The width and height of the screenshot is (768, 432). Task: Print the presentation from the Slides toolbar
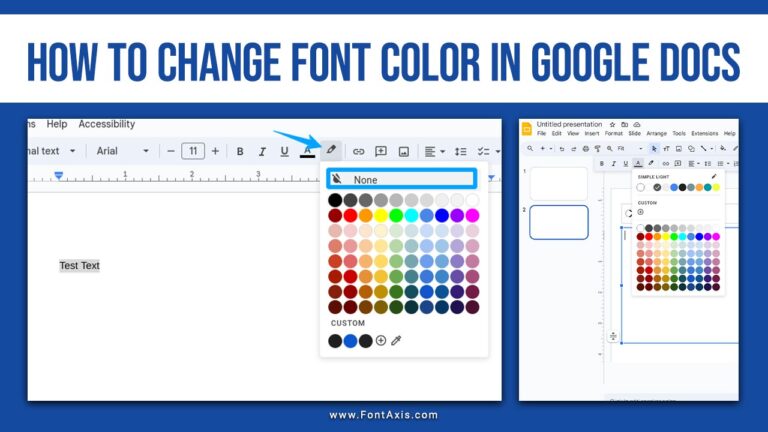[586, 149]
